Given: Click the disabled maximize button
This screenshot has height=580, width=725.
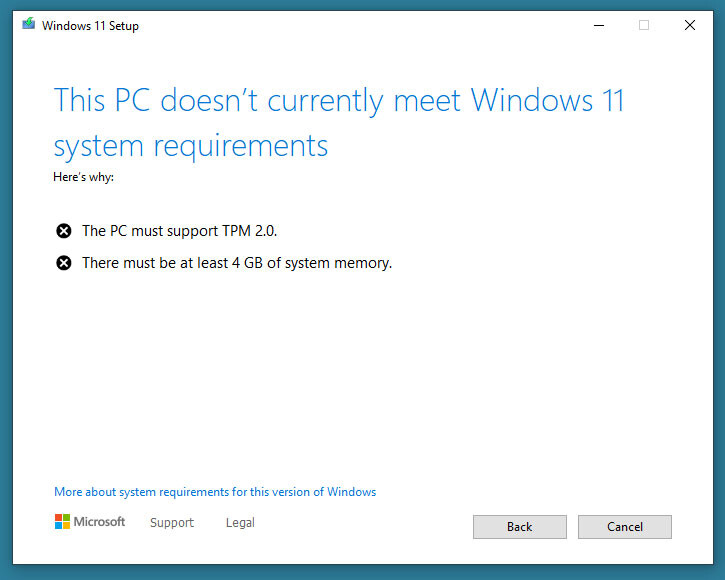Looking at the screenshot, I should (x=644, y=25).
